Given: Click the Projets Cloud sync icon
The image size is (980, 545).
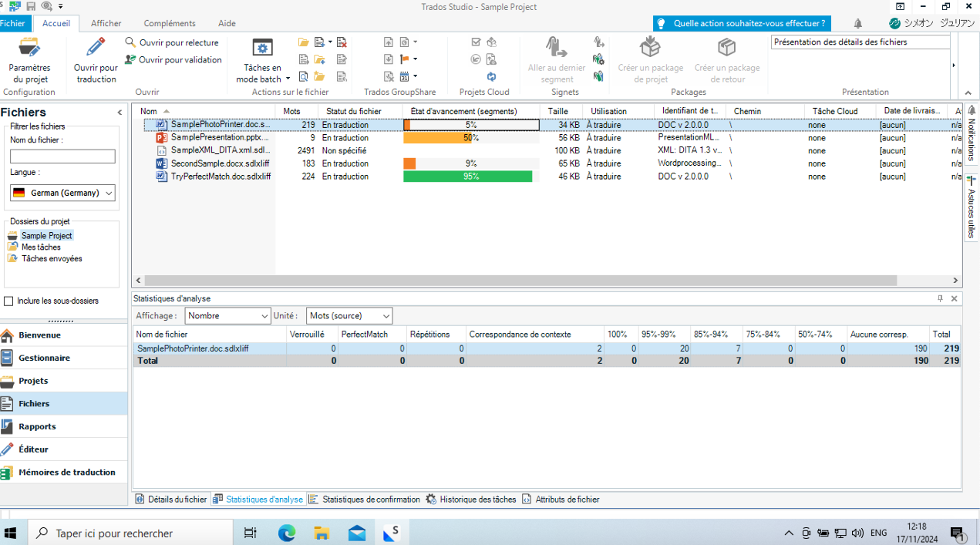Looking at the screenshot, I should click(x=493, y=76).
